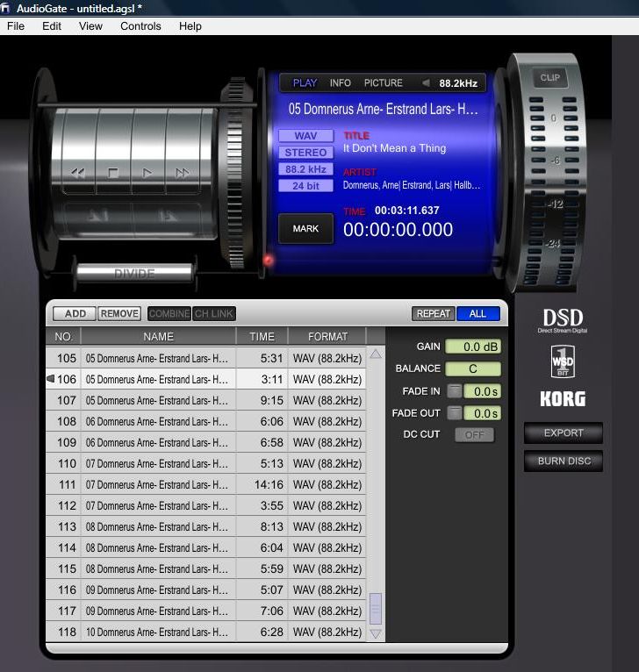This screenshot has height=672, width=639.
Task: Click the EXPORT button
Action: click(x=563, y=433)
